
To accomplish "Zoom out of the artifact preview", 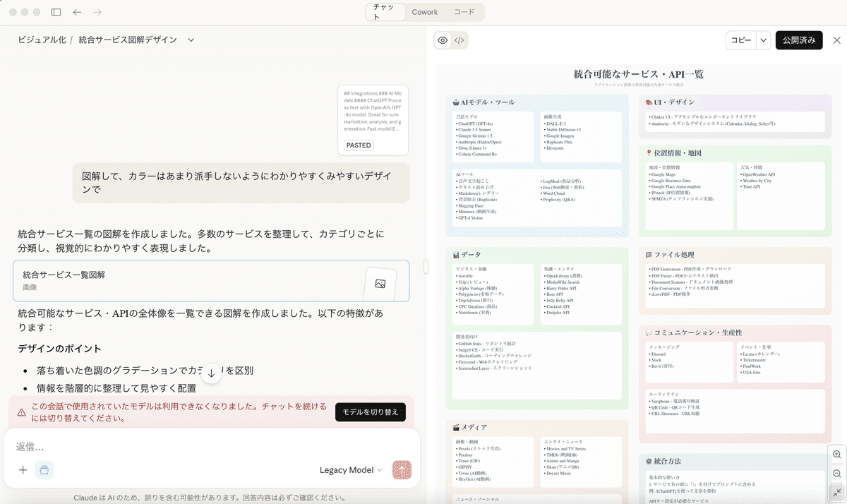I will pyautogui.click(x=837, y=474).
